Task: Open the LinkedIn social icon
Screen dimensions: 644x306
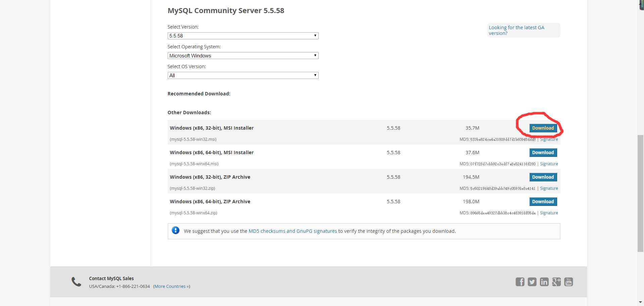Action: (544, 282)
